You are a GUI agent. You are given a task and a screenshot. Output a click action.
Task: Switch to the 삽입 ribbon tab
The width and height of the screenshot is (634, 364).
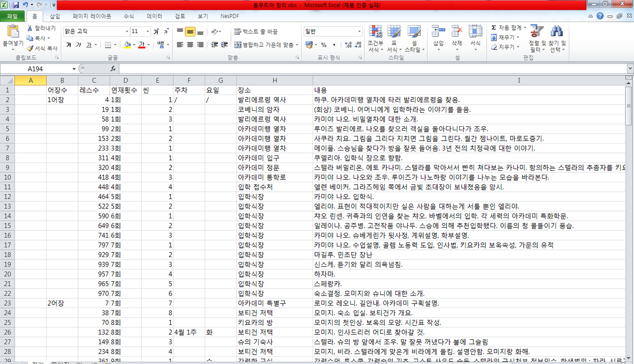pos(55,16)
